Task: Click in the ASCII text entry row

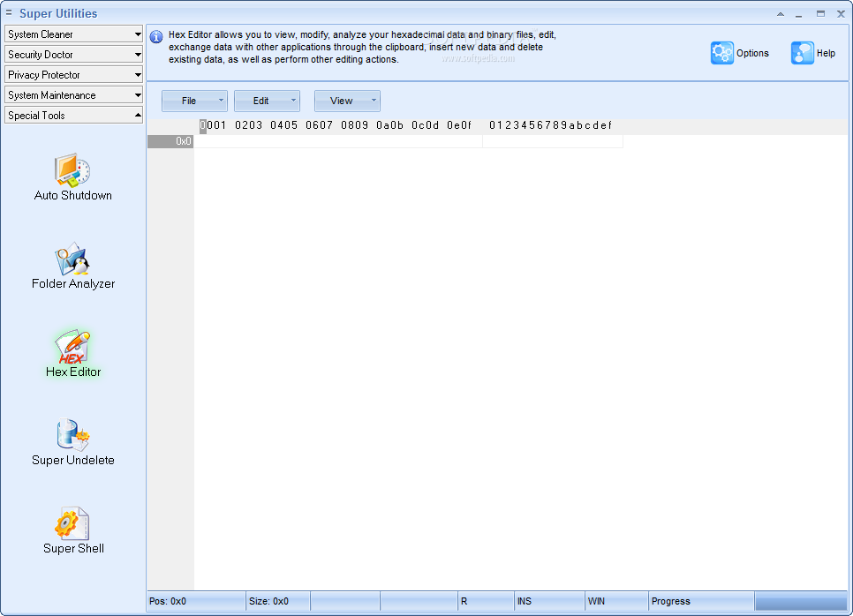Action: pos(553,141)
